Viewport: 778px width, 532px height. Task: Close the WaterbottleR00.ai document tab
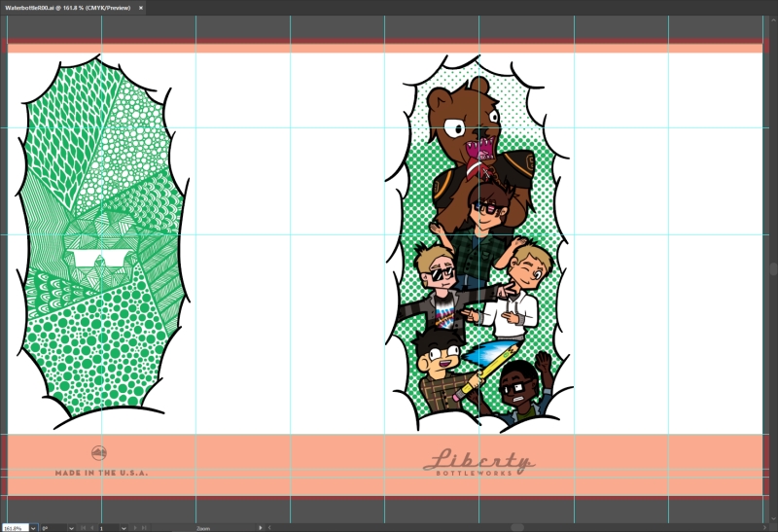click(x=140, y=7)
